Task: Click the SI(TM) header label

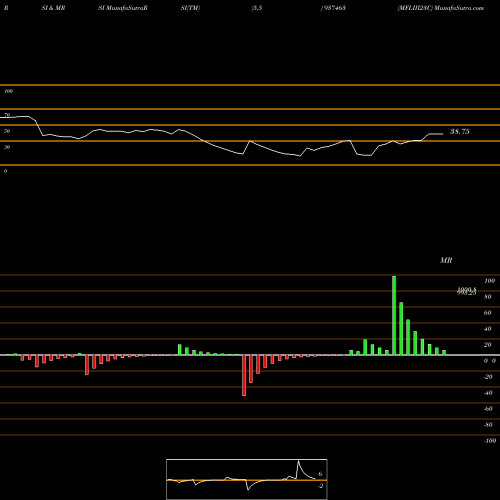Action: (x=190, y=8)
